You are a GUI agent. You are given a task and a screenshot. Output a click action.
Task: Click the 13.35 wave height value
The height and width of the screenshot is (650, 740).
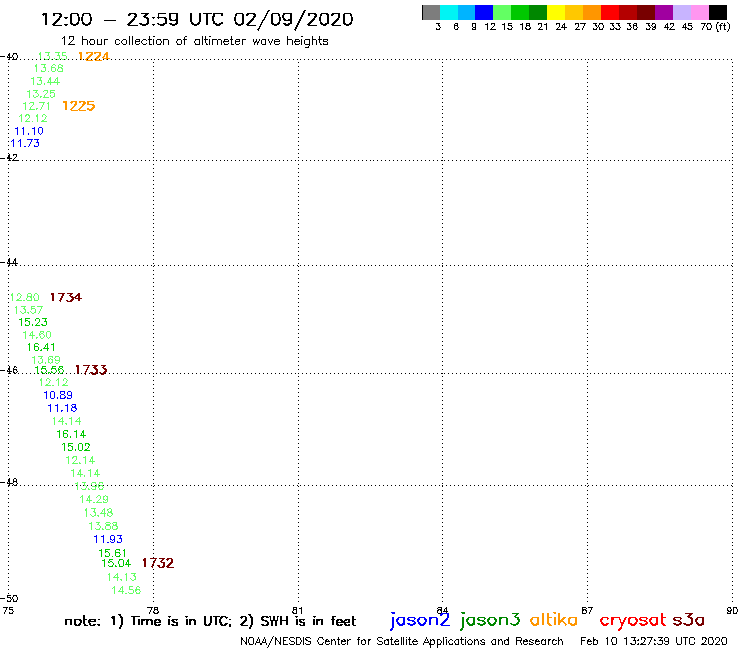point(52,56)
